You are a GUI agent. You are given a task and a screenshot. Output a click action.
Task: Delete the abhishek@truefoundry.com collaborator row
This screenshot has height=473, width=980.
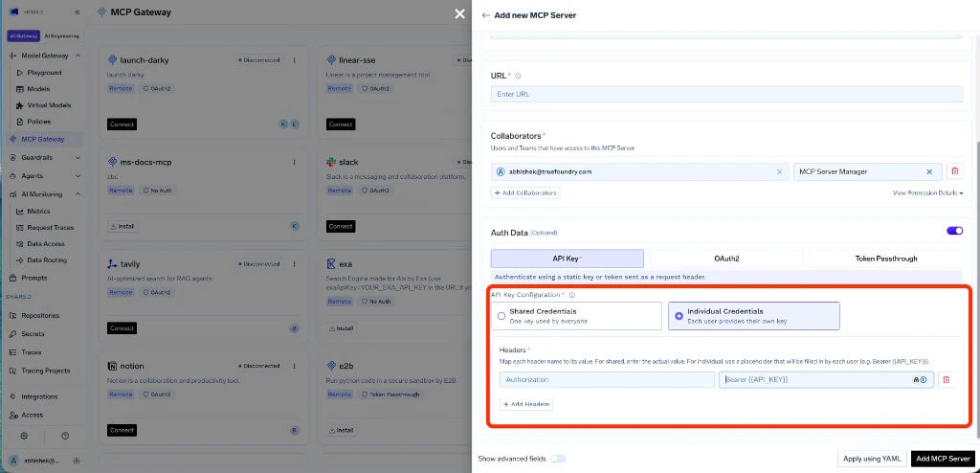pyautogui.click(x=954, y=171)
